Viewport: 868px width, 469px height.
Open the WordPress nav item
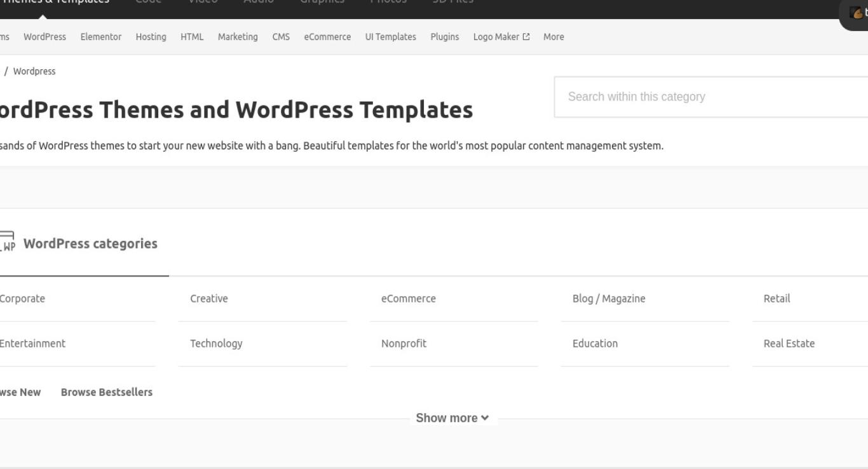coord(44,37)
